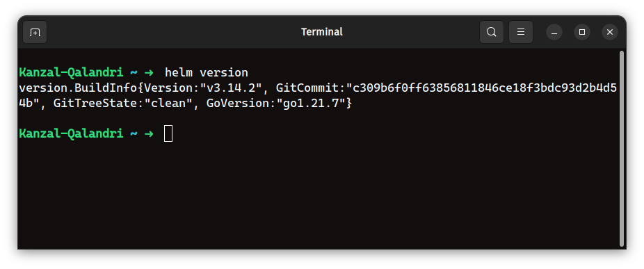Click the typed 'helm version' command
Image resolution: width=644 pixels, height=269 pixels.
point(207,73)
